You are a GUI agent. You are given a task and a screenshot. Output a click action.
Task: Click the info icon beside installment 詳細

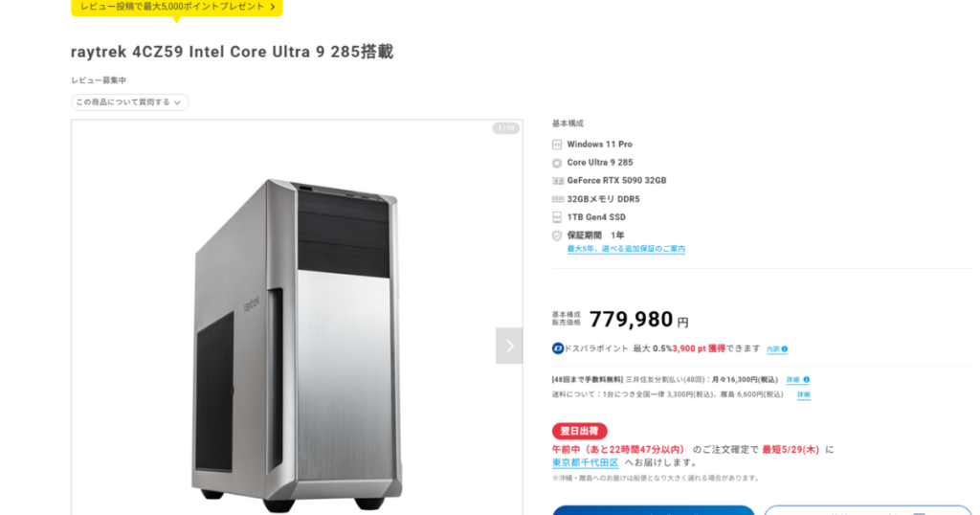[x=806, y=379]
